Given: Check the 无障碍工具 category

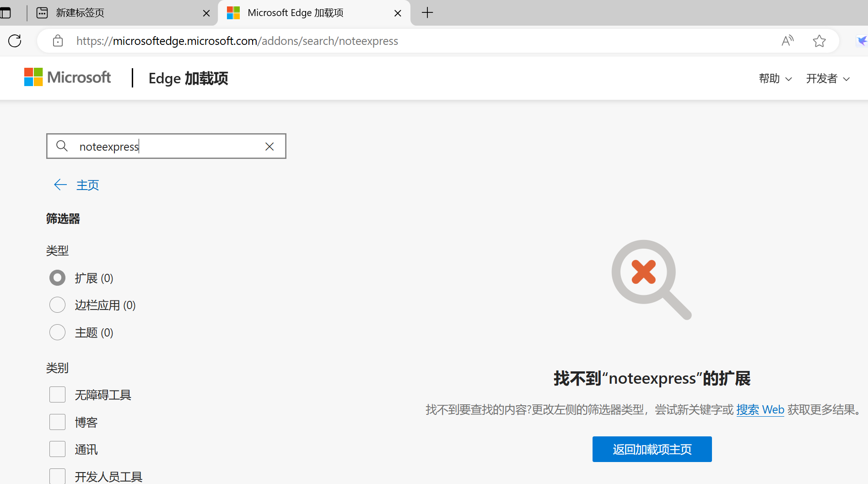Looking at the screenshot, I should pyautogui.click(x=57, y=394).
